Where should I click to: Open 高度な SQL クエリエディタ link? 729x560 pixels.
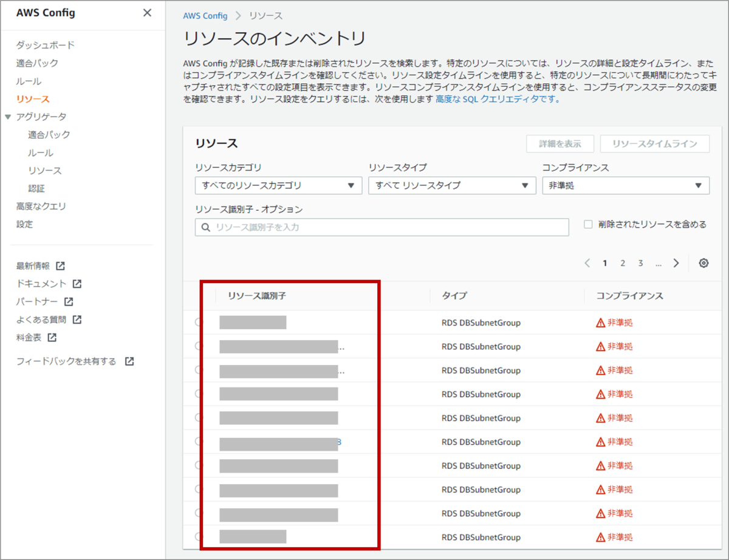[x=497, y=100]
